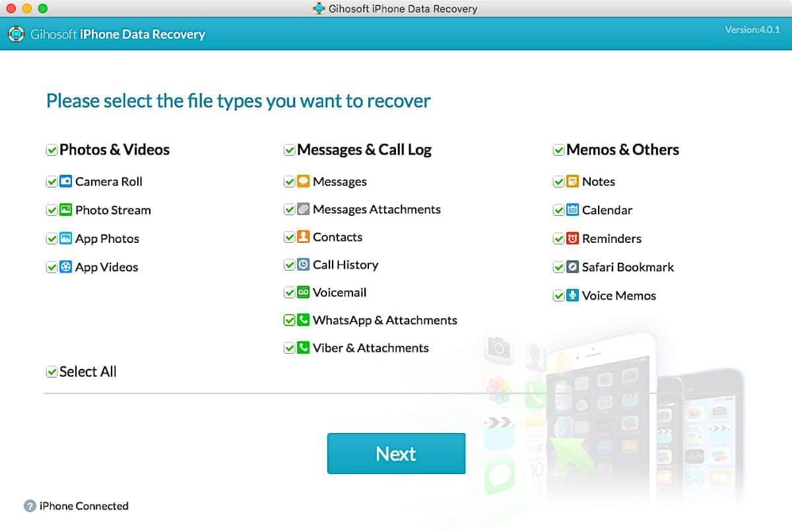Uncheck the WhatsApp & Attachments checkbox
The image size is (792, 532).
[x=289, y=321]
